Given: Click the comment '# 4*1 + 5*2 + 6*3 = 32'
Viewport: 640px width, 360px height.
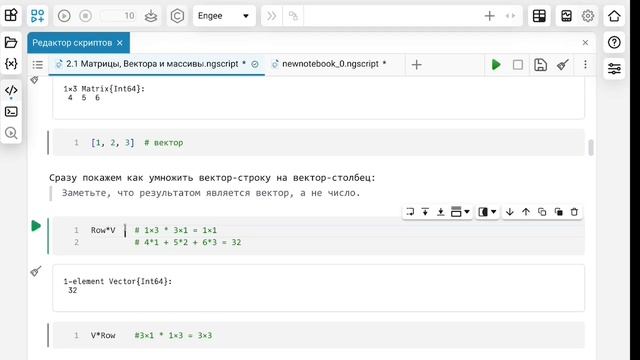Looking at the screenshot, I should click(x=188, y=242).
